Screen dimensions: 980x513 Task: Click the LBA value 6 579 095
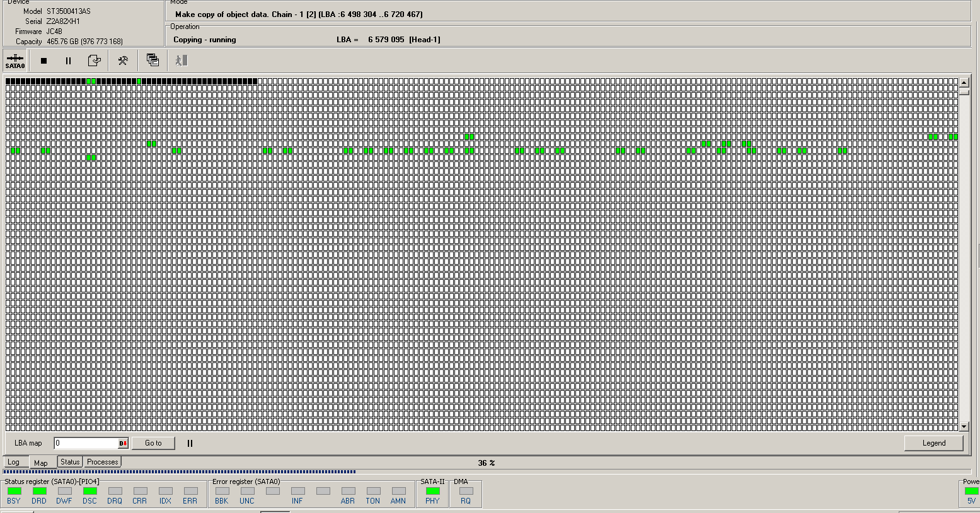[386, 40]
